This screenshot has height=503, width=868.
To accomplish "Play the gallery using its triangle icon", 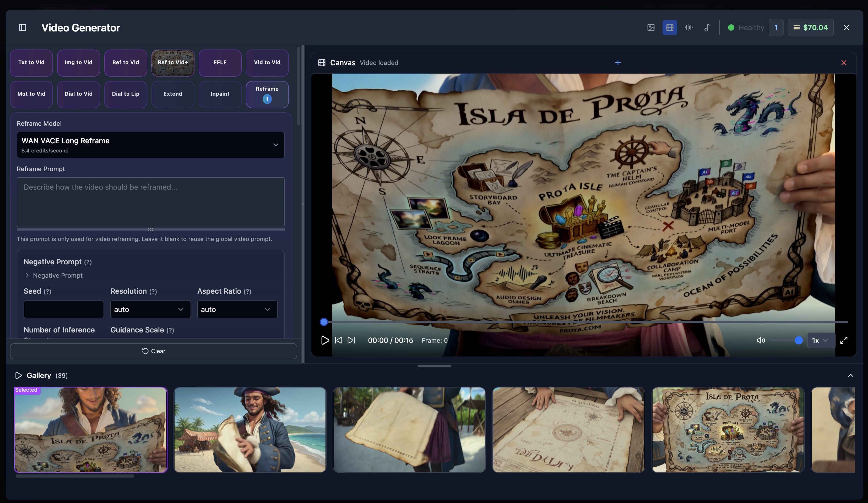I will tap(19, 375).
